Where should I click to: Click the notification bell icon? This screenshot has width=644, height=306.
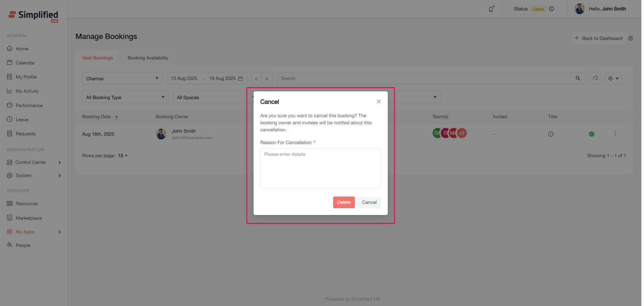(x=491, y=9)
